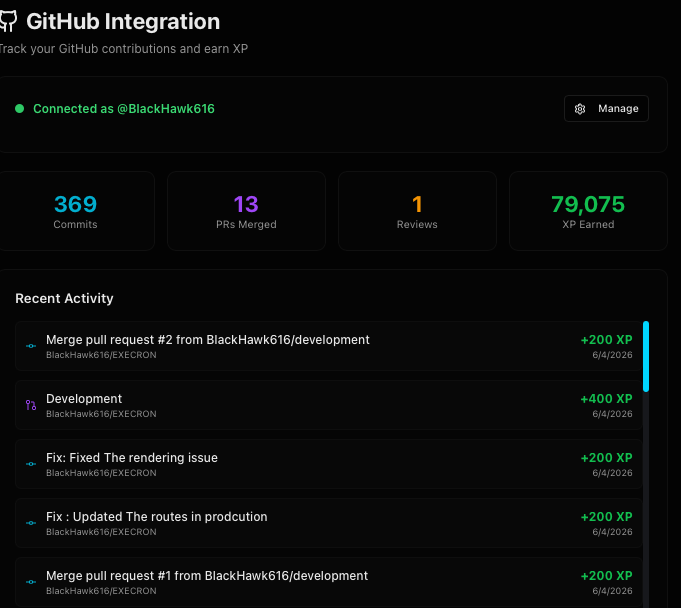Click the 369 Commits stat card
681x608 pixels.
(76, 211)
